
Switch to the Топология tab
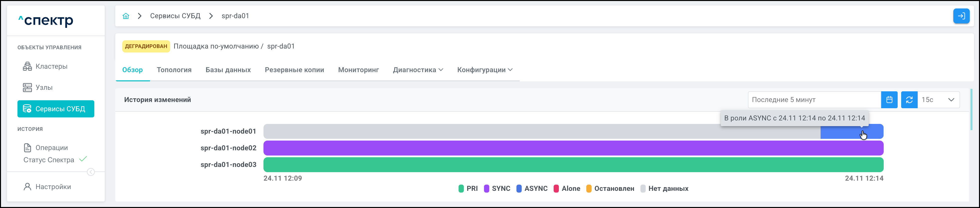[174, 70]
